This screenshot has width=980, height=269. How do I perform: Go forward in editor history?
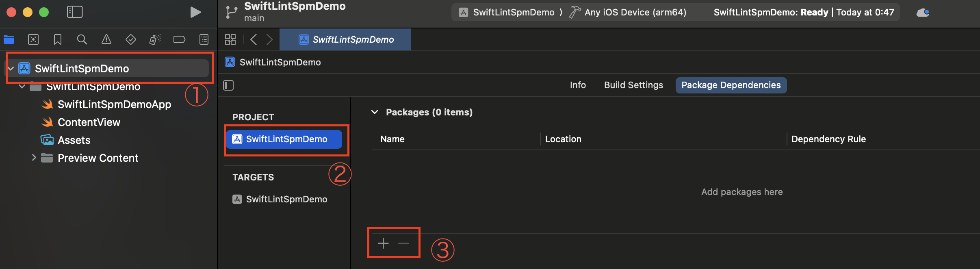(269, 39)
